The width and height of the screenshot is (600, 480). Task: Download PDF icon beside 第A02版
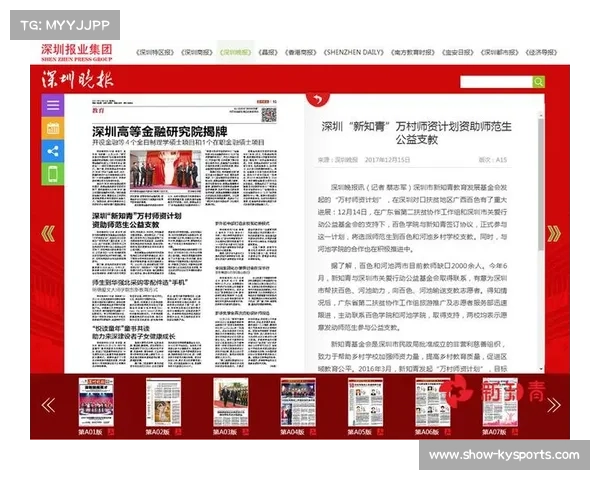tap(178, 432)
